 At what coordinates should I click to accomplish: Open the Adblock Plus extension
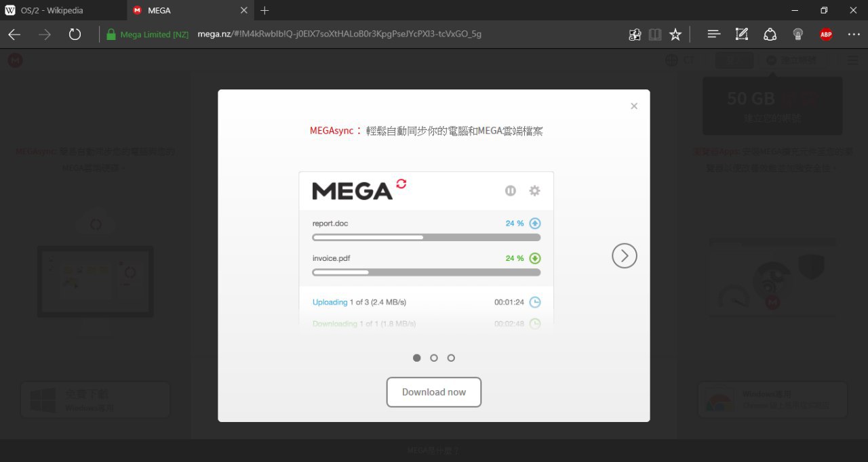(826, 35)
